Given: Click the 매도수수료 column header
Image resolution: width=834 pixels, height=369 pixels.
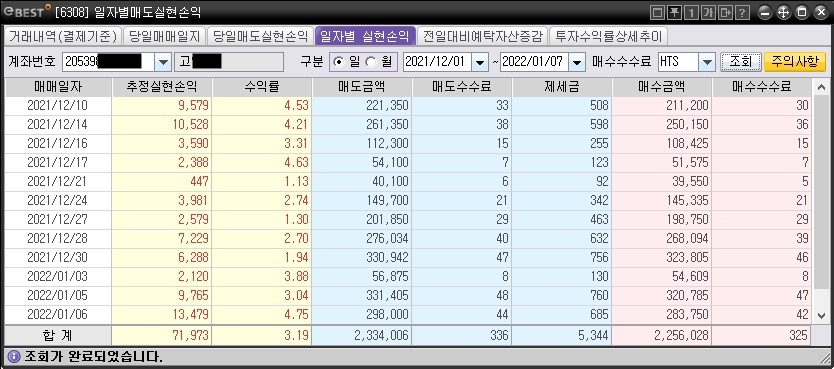Looking at the screenshot, I should 462,87.
